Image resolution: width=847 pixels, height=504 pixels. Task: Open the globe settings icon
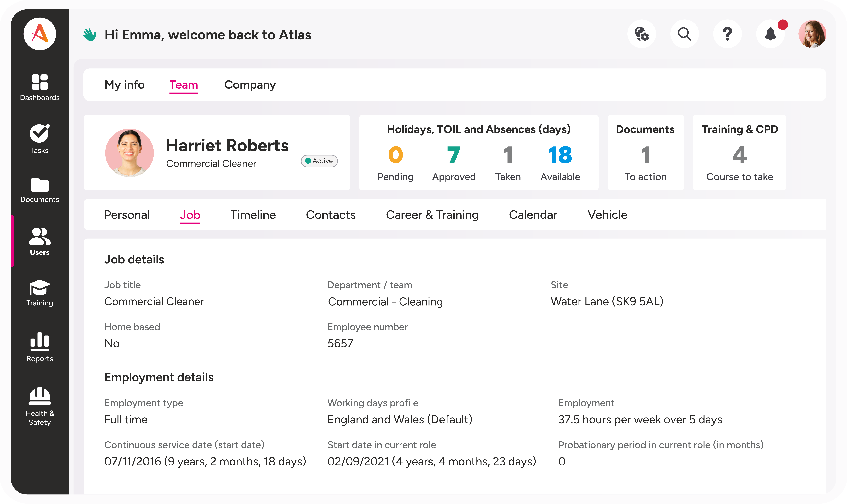pos(642,34)
